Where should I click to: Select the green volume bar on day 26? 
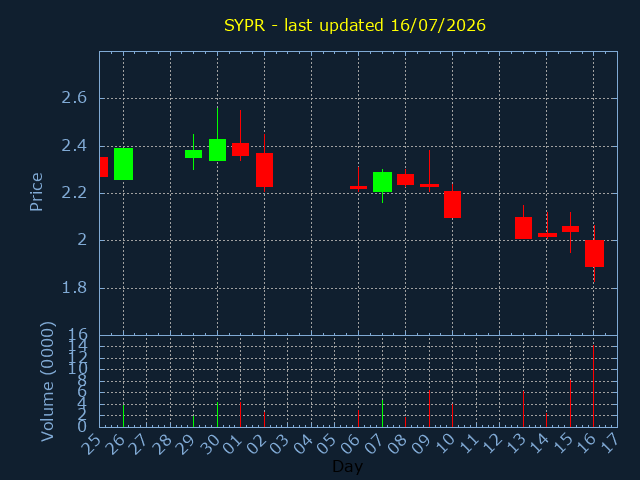coord(123,416)
